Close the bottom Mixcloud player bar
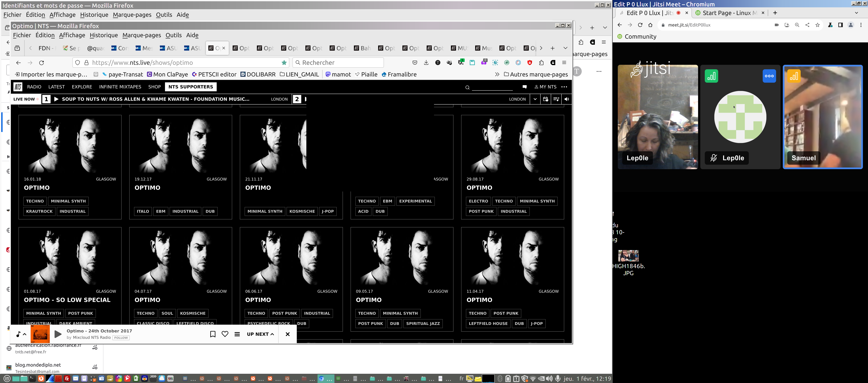 (287, 334)
